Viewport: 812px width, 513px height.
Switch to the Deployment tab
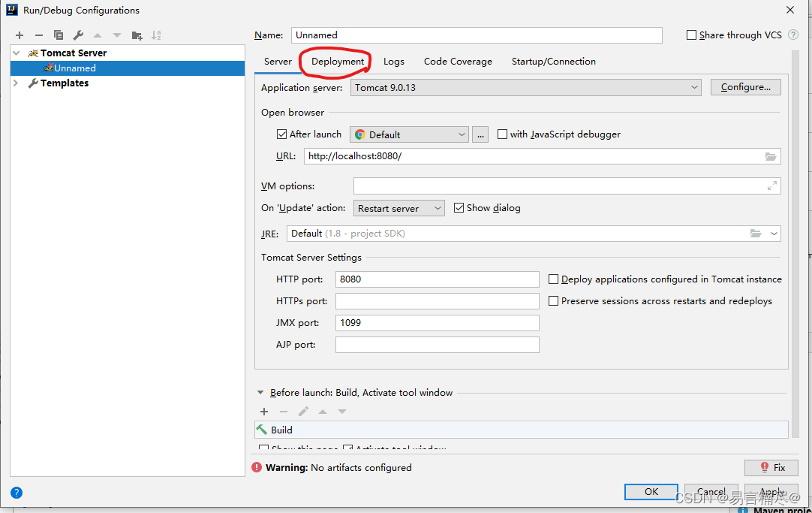[338, 62]
